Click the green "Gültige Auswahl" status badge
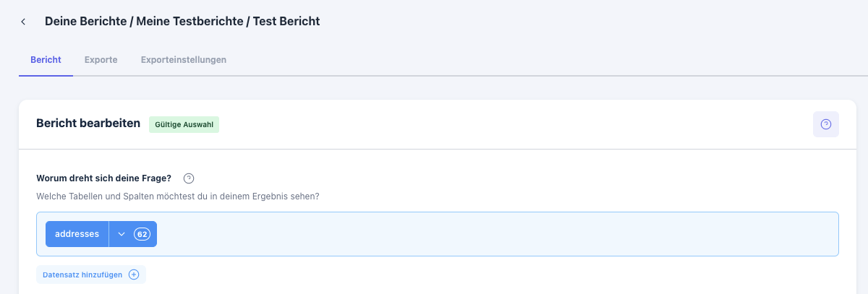Viewport: 868px width, 294px height. tap(184, 124)
